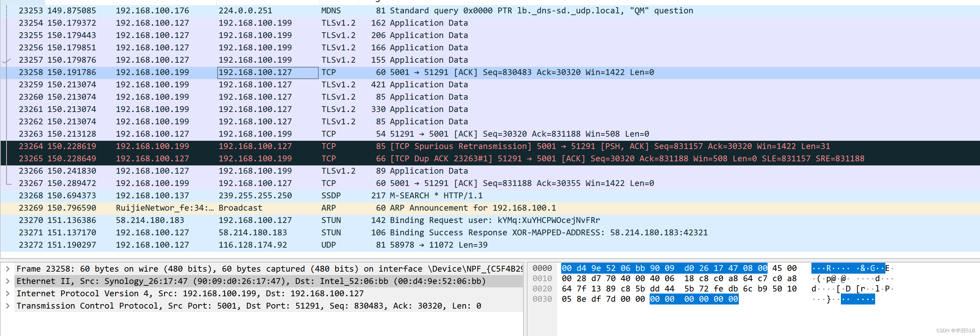Click Broadcast destination cell of ARP packet
The height and width of the screenshot is (336, 980).
pos(241,208)
